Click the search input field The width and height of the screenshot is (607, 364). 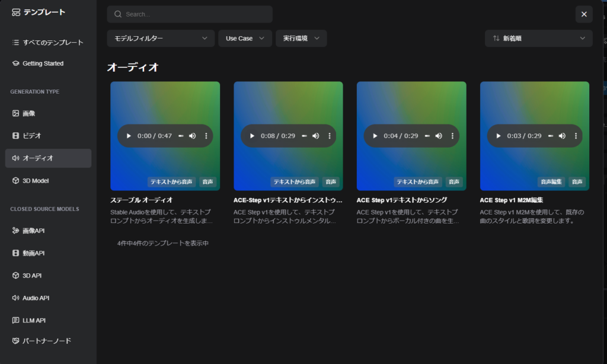pyautogui.click(x=190, y=14)
